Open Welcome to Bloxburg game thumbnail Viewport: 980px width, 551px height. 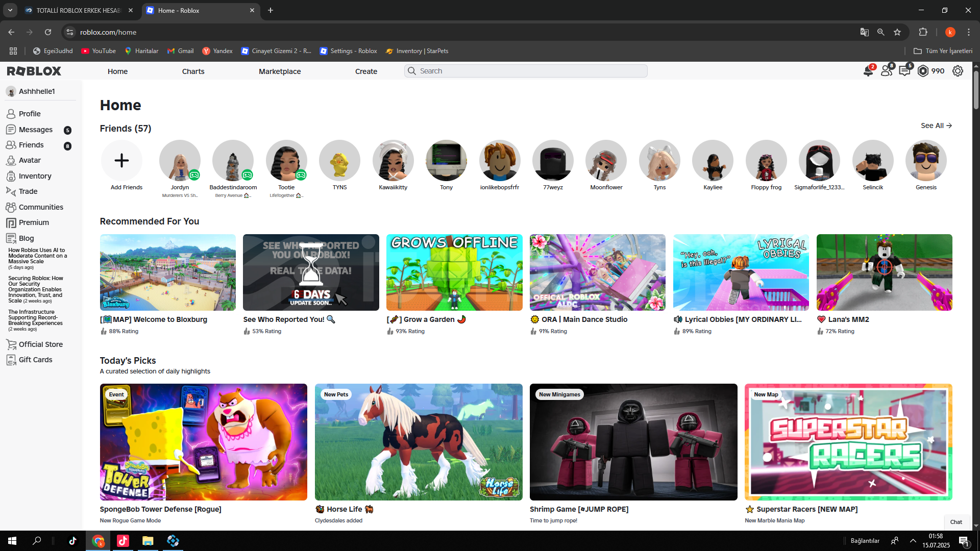tap(168, 272)
